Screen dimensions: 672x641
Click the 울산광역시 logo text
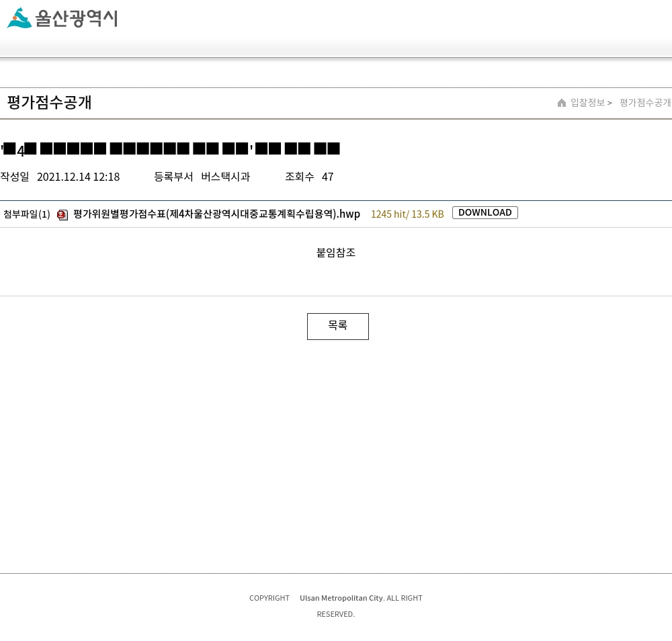point(77,18)
